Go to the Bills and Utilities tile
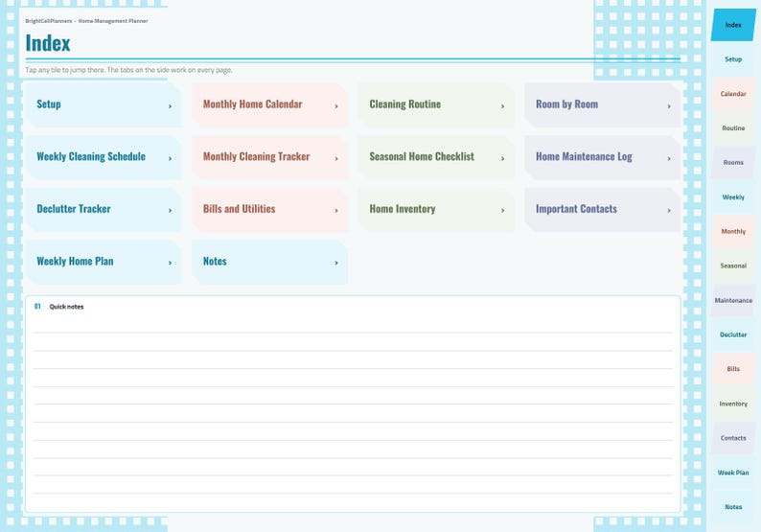 270,210
